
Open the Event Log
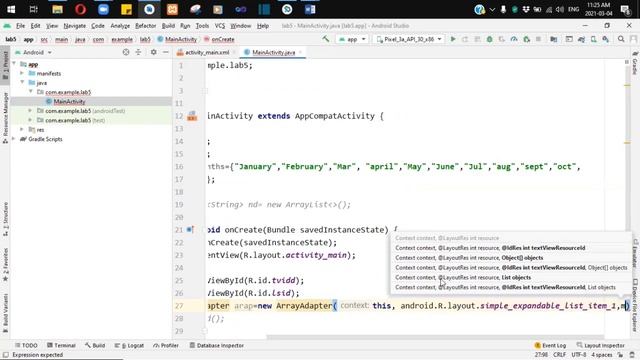(550, 345)
